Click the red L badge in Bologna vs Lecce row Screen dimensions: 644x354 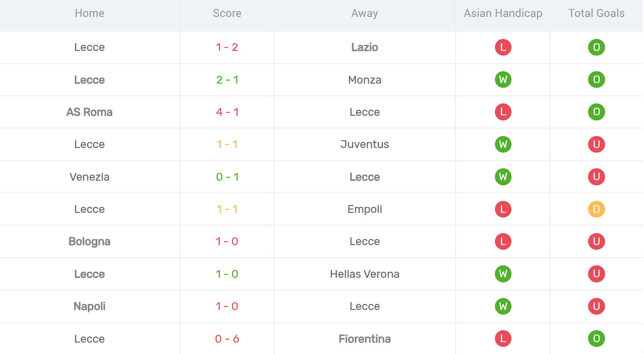(503, 241)
